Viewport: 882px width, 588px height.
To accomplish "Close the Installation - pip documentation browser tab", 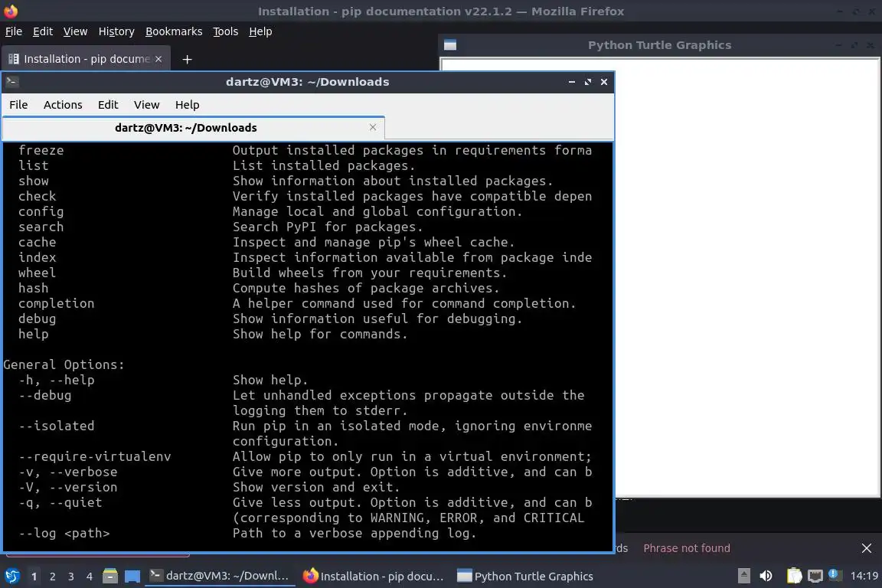I will click(158, 59).
